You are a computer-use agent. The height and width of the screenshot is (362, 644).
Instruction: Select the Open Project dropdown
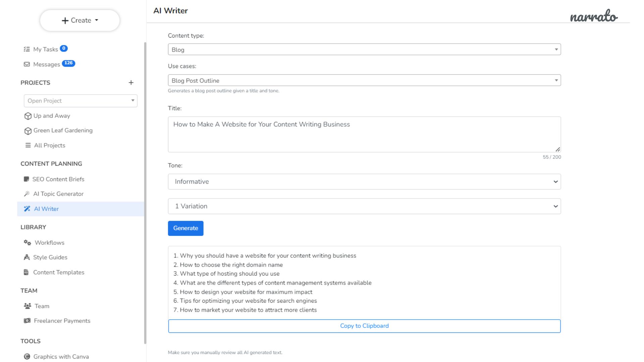coord(80,100)
